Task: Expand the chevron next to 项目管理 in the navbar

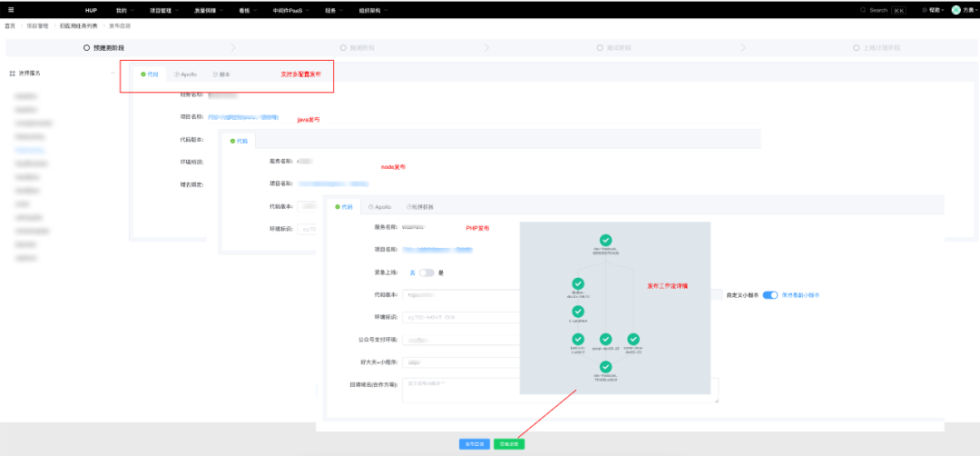Action: pyautogui.click(x=178, y=11)
